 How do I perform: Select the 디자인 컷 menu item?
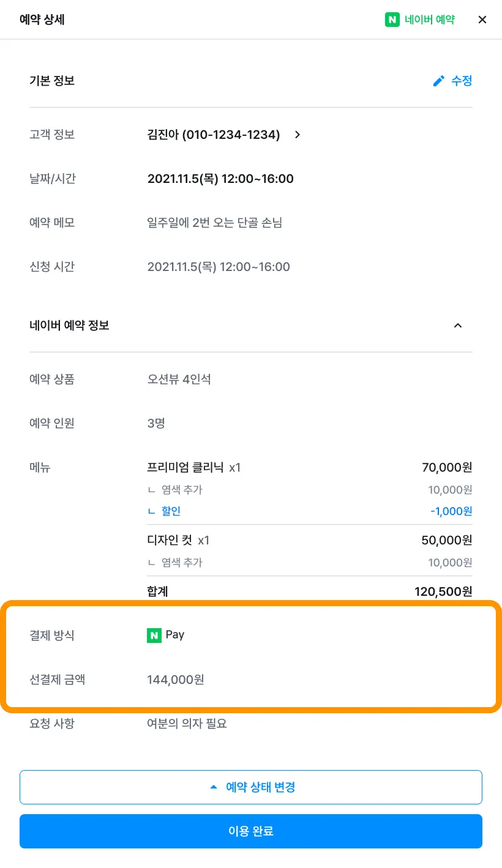(170, 541)
